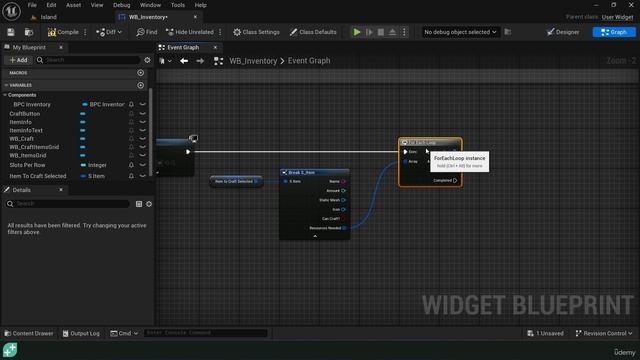Focus the My Blueprint search field
This screenshot has width=640, height=360.
(x=88, y=60)
